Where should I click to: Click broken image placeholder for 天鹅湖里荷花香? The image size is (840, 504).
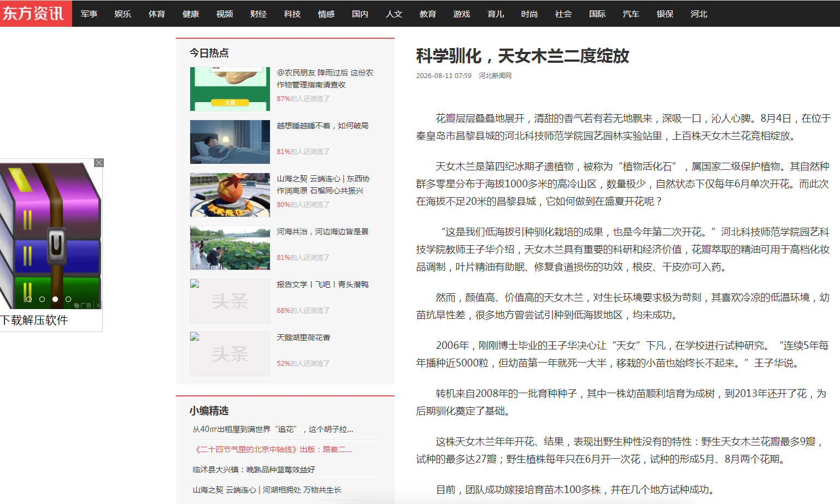pyautogui.click(x=230, y=354)
